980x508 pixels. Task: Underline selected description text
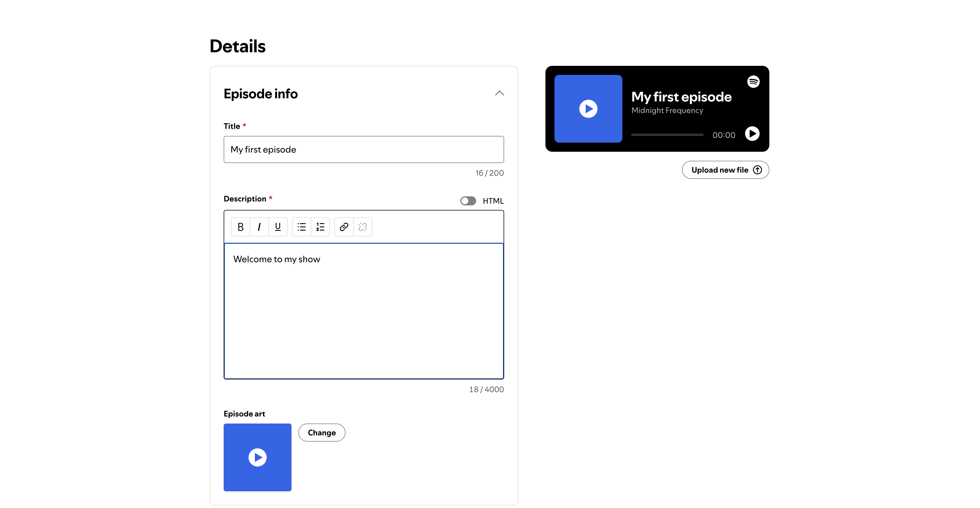coord(278,227)
